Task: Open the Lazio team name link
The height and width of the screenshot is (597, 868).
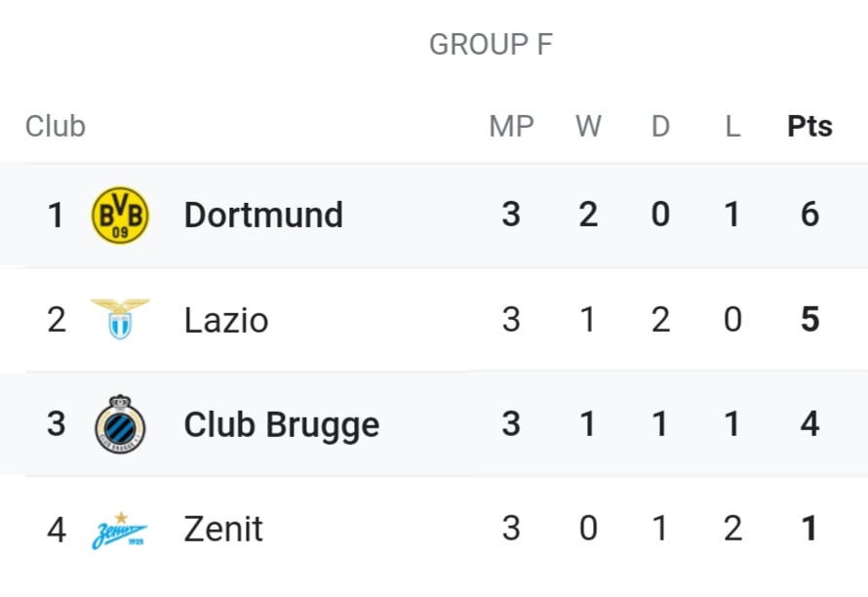Action: [226, 320]
